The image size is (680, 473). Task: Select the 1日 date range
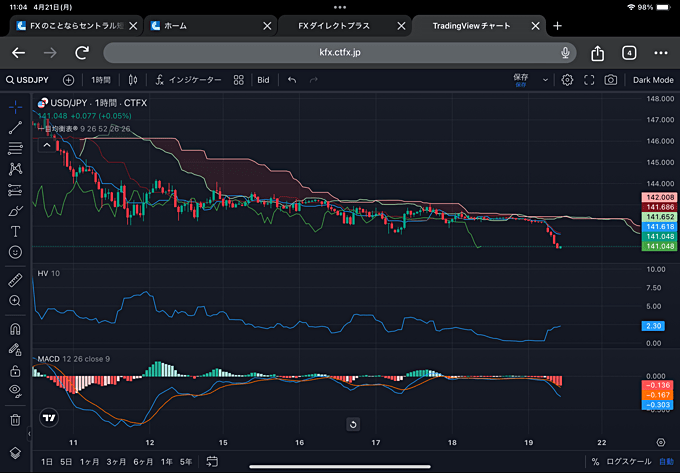pyautogui.click(x=47, y=462)
